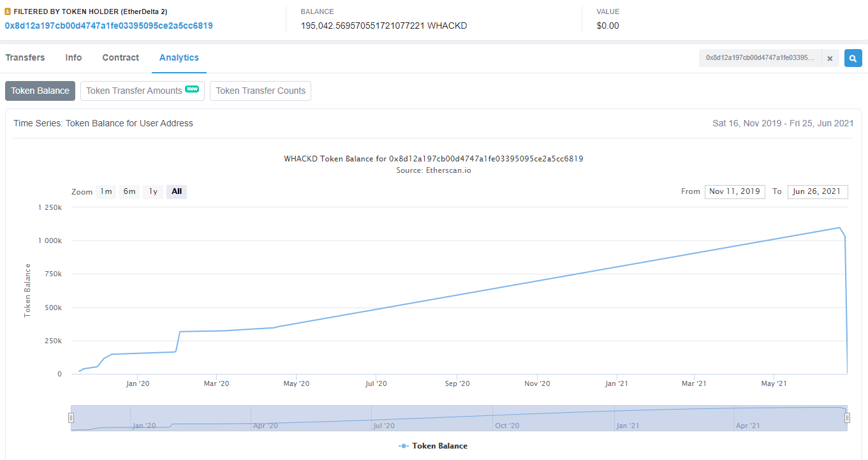Zoom chart to 6m range

pos(129,191)
